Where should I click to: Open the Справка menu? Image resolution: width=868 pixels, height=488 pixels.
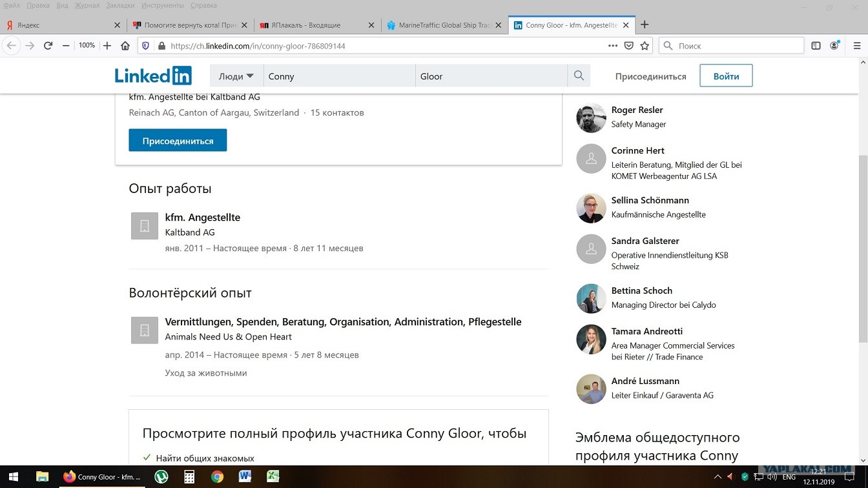[204, 6]
